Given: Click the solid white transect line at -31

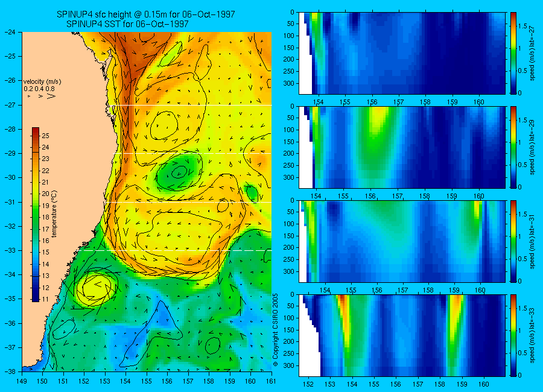Looking at the screenshot, I should (x=189, y=202).
